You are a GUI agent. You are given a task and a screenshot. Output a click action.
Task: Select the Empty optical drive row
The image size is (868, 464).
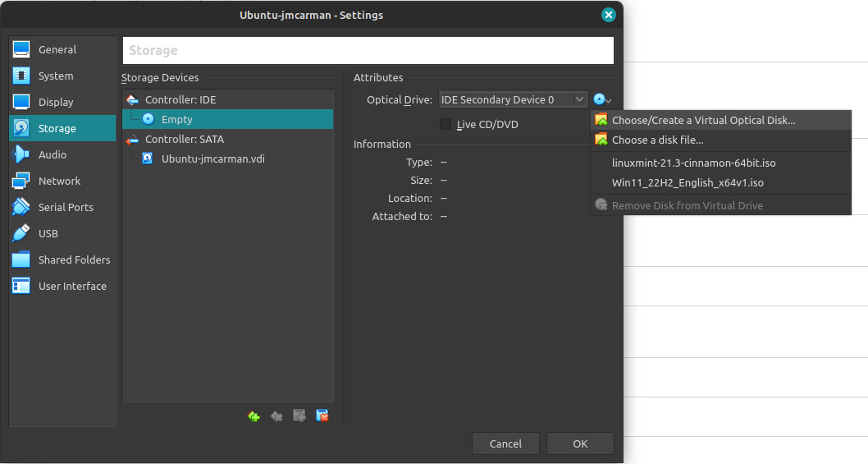tap(227, 119)
